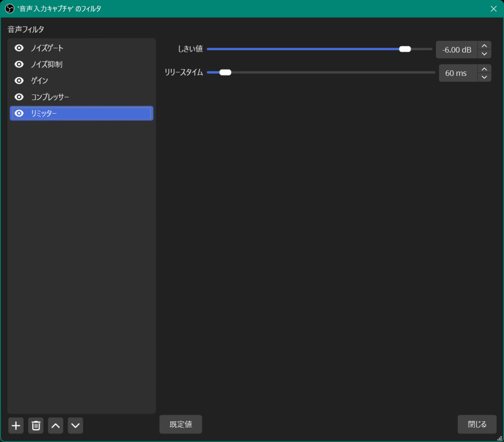Click the OBS logo in title bar

pos(10,9)
